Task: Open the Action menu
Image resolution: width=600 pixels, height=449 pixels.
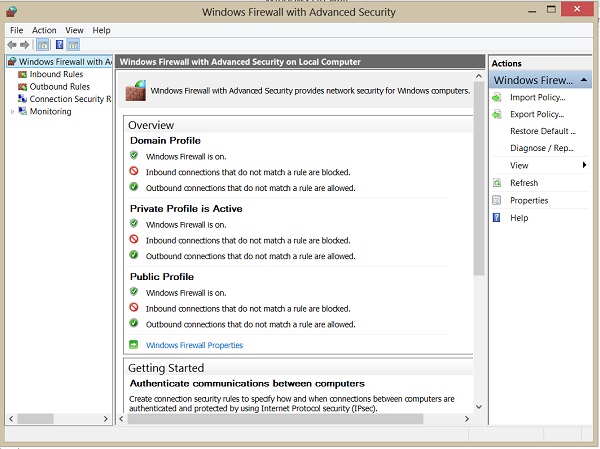Action: (44, 30)
